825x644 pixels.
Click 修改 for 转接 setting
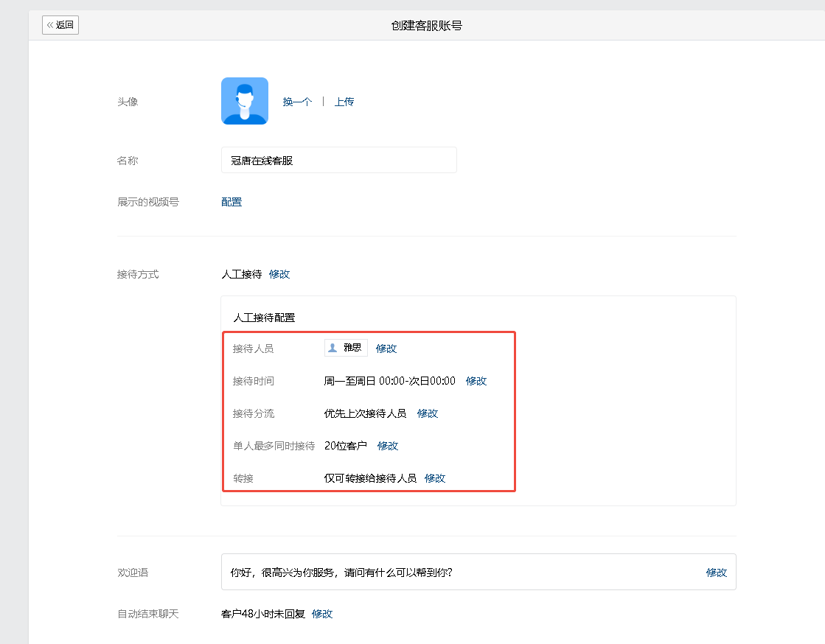coord(435,478)
